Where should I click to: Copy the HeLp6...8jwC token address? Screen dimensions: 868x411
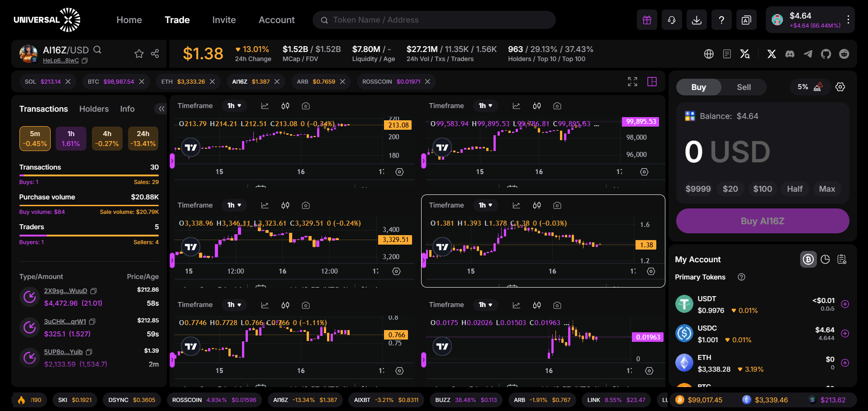coord(85,61)
